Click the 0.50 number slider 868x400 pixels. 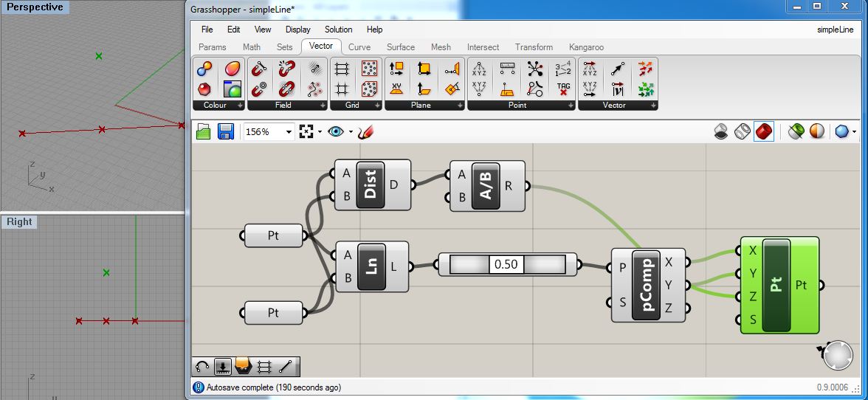coord(508,264)
